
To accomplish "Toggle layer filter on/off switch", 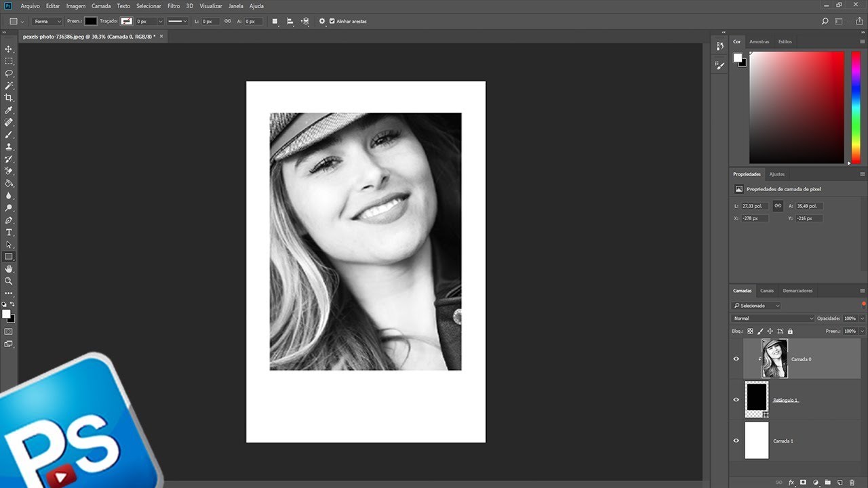I will point(863,304).
